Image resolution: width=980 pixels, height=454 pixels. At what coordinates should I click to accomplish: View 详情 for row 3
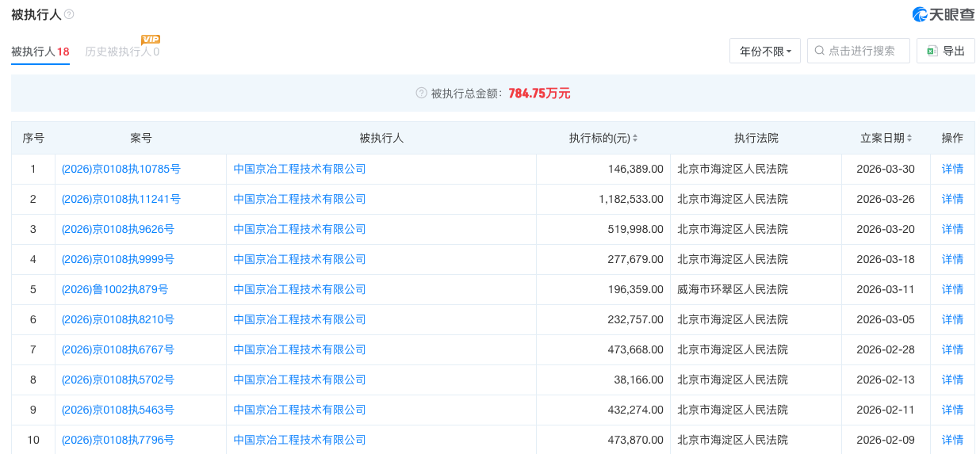coord(952,229)
